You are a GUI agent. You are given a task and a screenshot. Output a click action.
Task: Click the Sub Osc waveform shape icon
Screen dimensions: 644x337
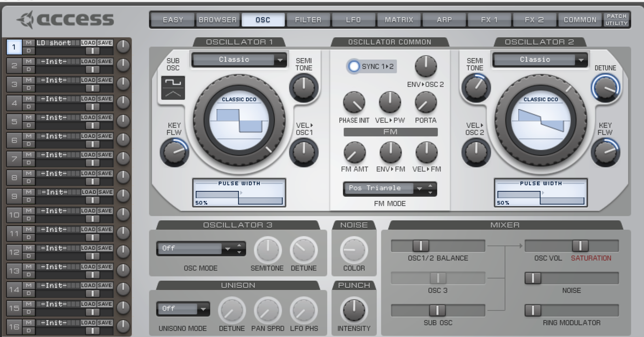[173, 87]
